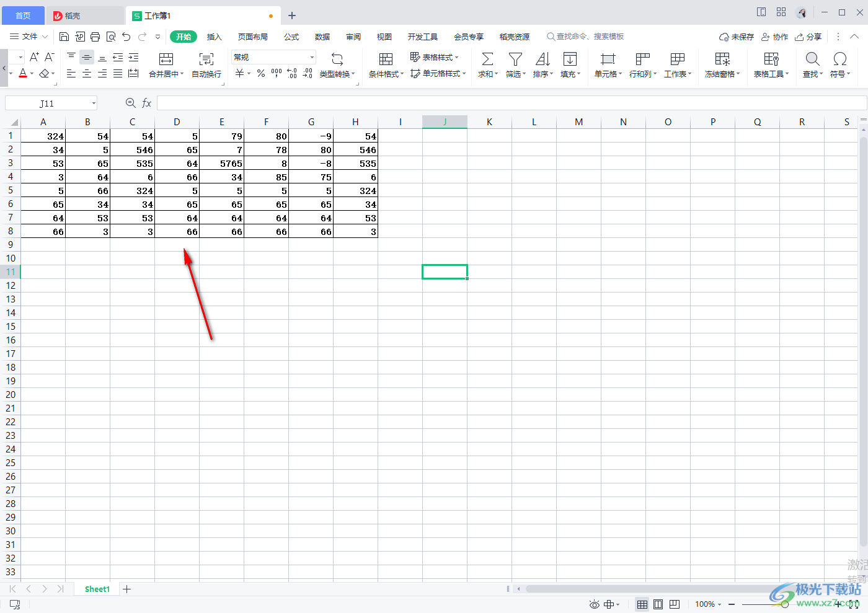The image size is (868, 613).
Task: Click the increase font size icon
Action: (34, 57)
